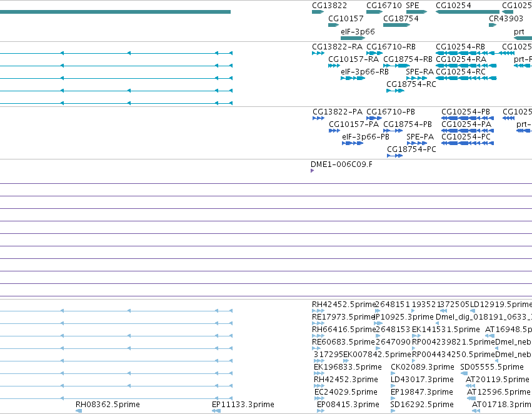532x414 pixels.
Task: Click protein SPE-PA
Action: (x=420, y=137)
